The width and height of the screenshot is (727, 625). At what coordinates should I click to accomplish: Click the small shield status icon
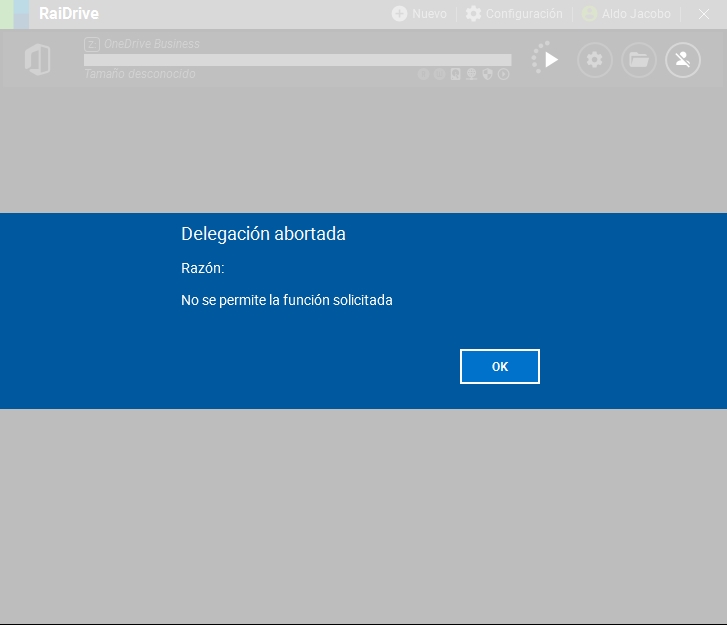[487, 74]
